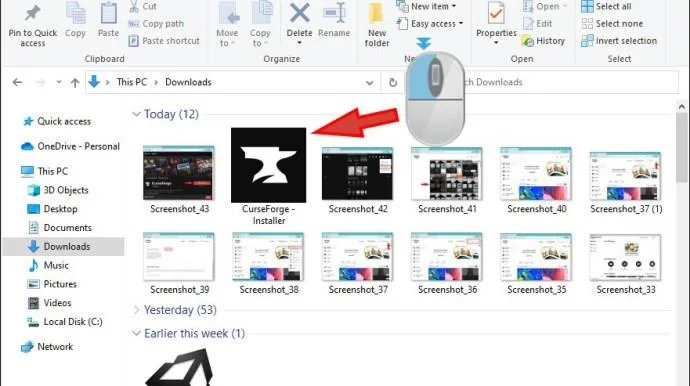The width and height of the screenshot is (690, 386).
Task: Select the Screenshot_39 file
Action: point(179,264)
